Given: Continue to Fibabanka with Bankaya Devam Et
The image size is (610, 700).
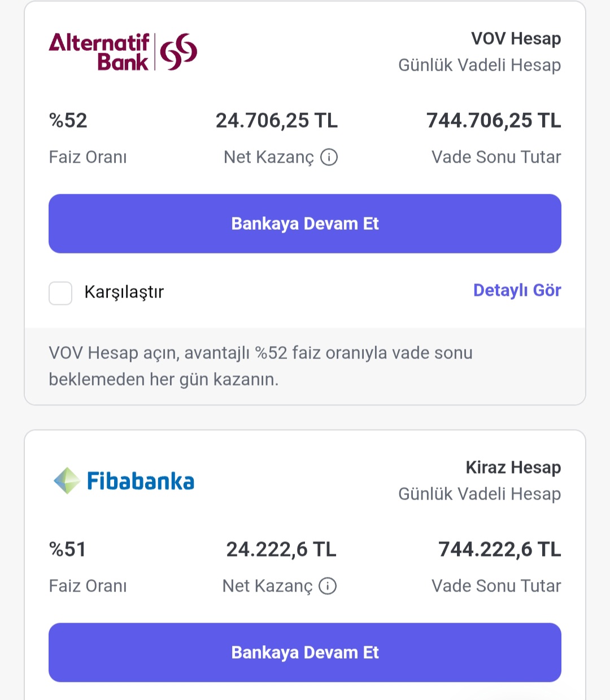Looking at the screenshot, I should 305,653.
